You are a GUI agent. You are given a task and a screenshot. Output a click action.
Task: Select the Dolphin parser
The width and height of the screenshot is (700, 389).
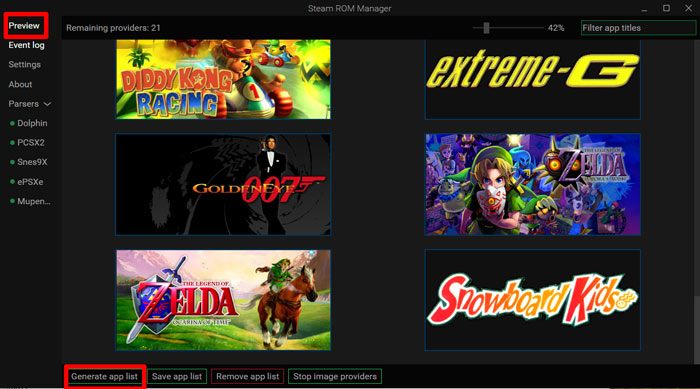click(x=32, y=123)
